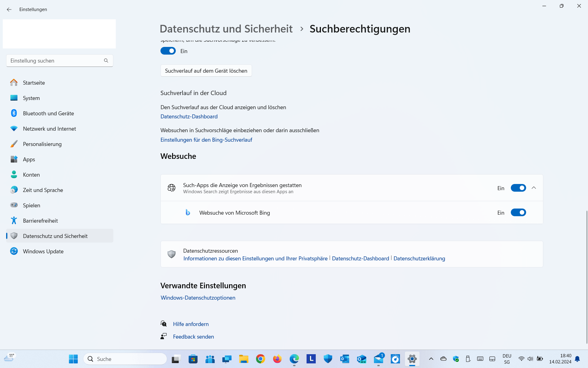Open Einstellungen für den Bing-Suchverlauf link
This screenshot has width=588, height=368.
pyautogui.click(x=206, y=140)
